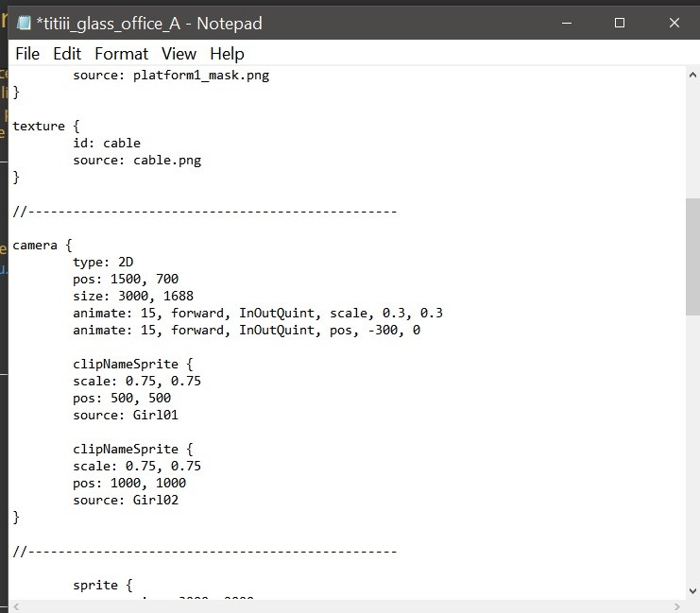700x613 pixels.
Task: Click the vertical scrollbar thumb
Action: tap(692, 255)
